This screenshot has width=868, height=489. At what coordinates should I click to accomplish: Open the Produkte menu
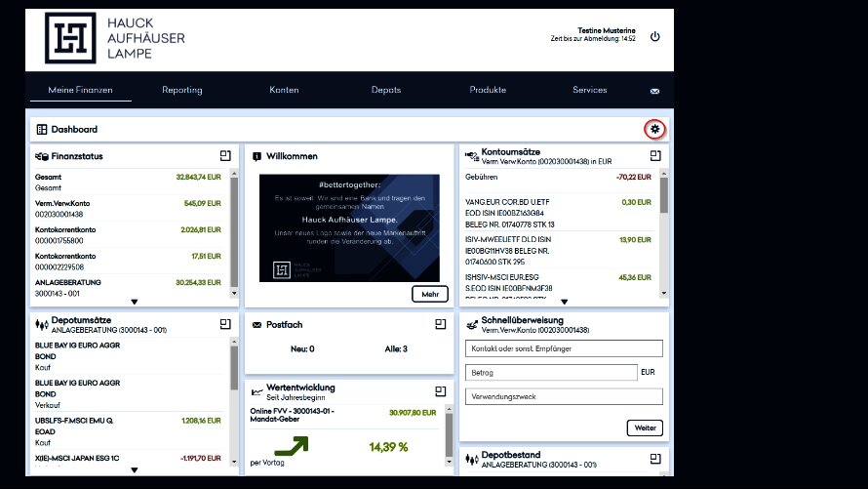click(x=488, y=90)
